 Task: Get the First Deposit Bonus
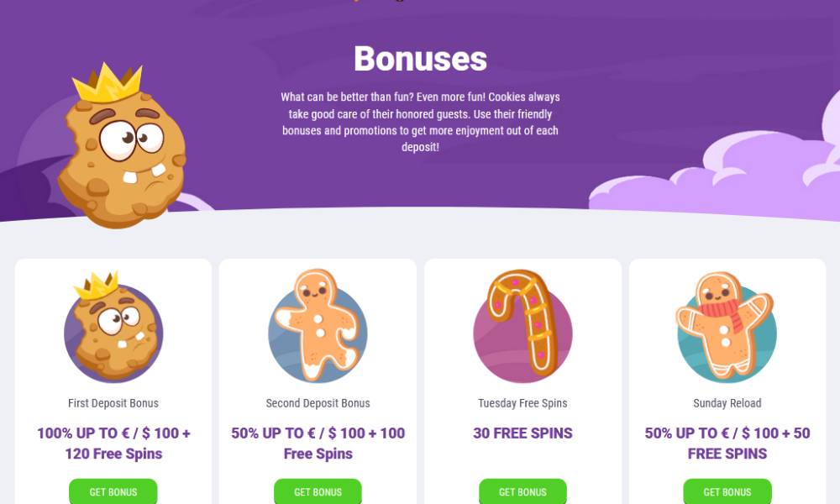pyautogui.click(x=113, y=491)
